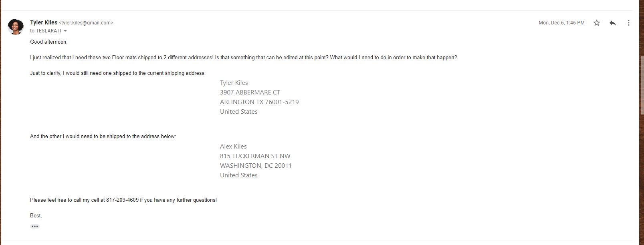Star this email from Tyler Kiles
This screenshot has width=644, height=245.
[x=597, y=23]
